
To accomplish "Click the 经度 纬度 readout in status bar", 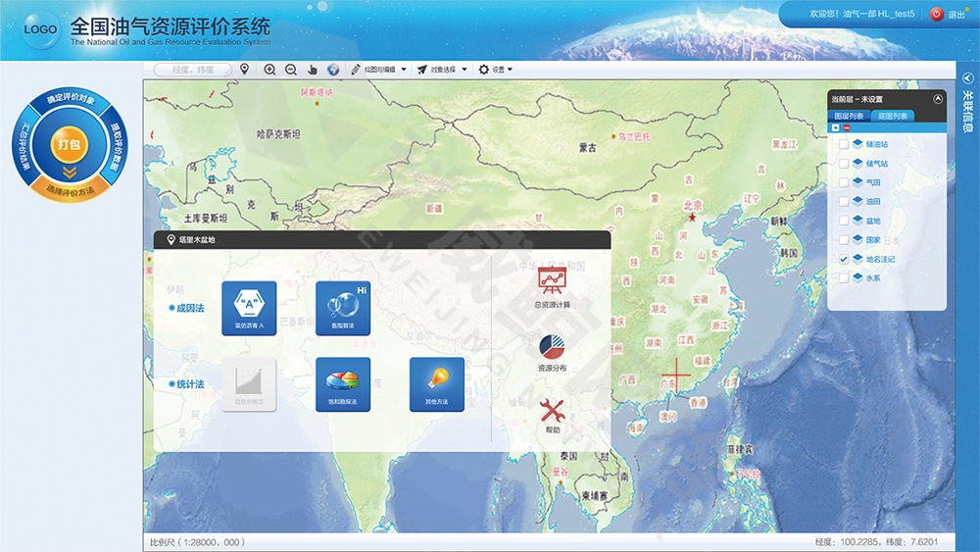I will [876, 542].
